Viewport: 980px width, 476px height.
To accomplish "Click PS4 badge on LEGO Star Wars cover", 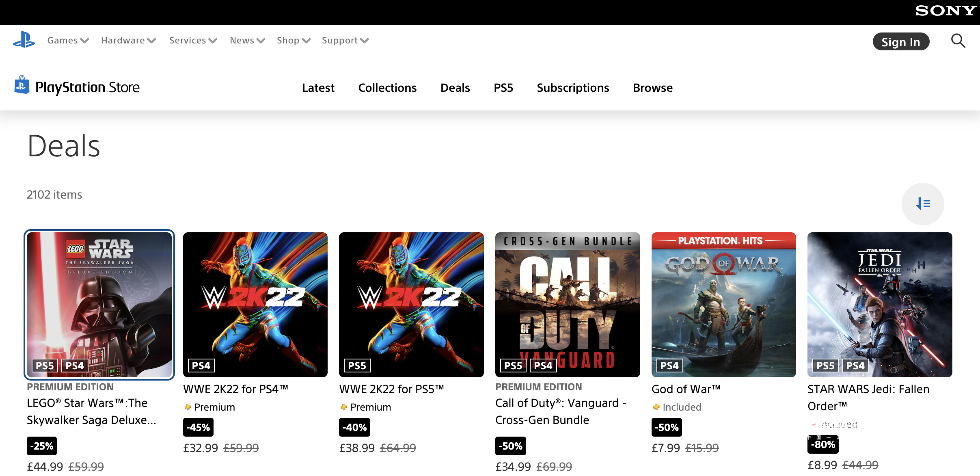I will (x=75, y=366).
